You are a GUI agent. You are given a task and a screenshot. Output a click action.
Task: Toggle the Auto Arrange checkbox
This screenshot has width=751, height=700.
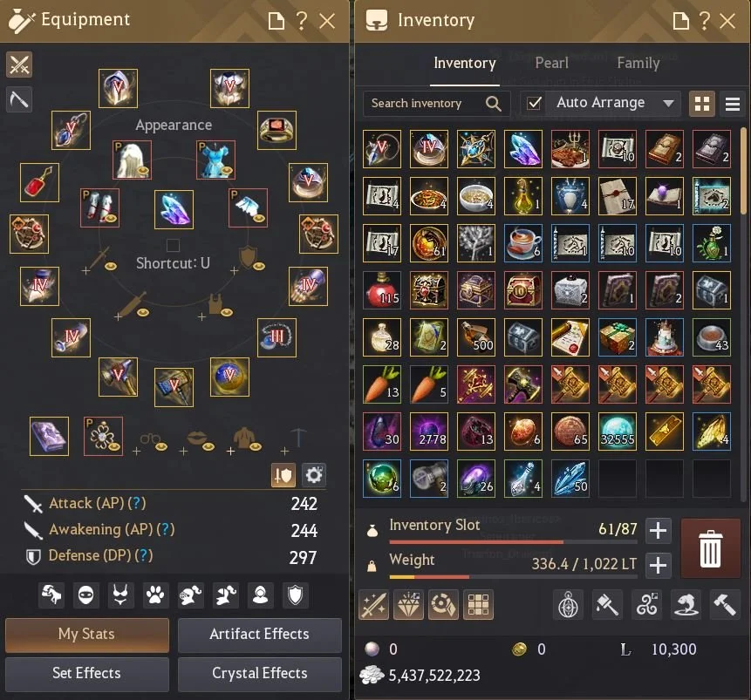pyautogui.click(x=534, y=103)
